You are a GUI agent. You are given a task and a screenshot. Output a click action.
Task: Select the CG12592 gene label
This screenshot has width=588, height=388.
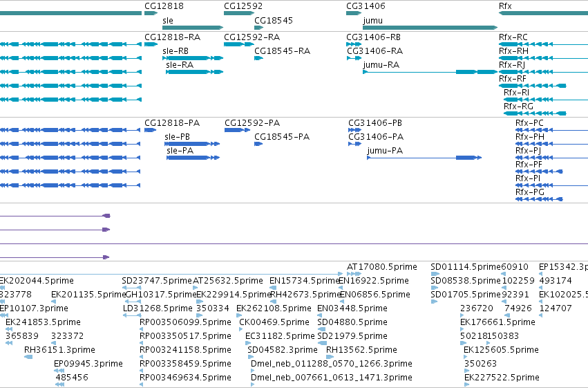(243, 6)
